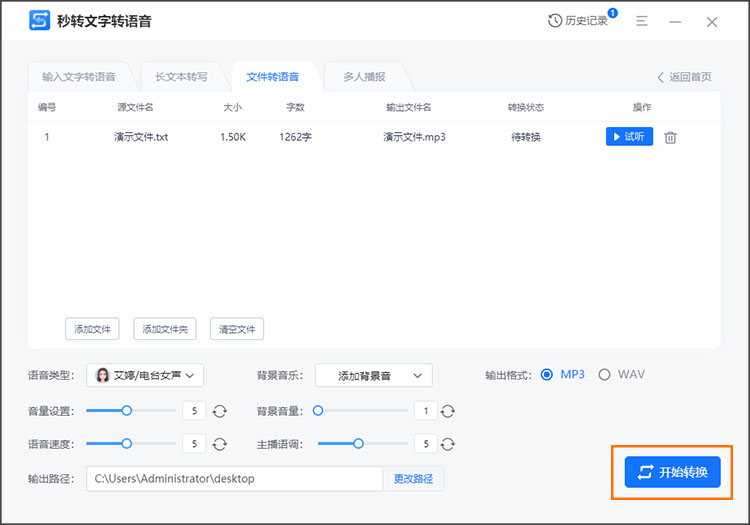Screen dimensions: 750x525
Task: Click the 1262字 word count cell
Action: click(295, 137)
